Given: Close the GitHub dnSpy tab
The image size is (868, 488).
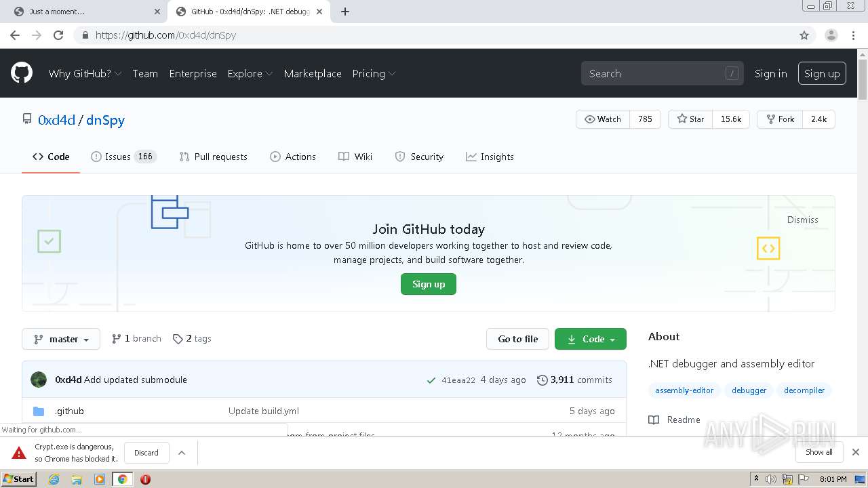Looking at the screenshot, I should coord(319,12).
